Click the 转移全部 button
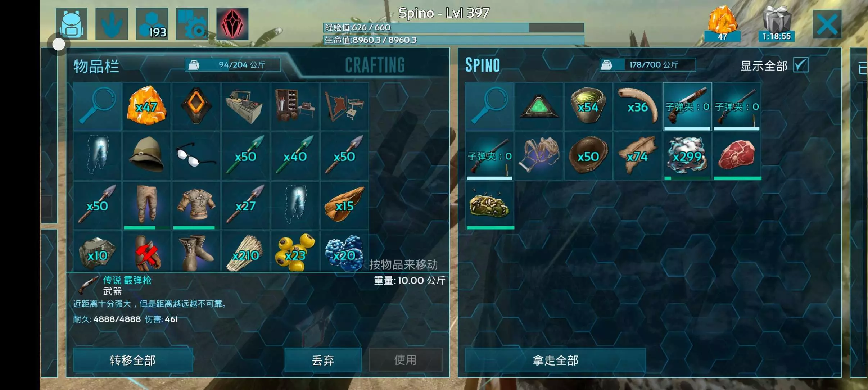The width and height of the screenshot is (868, 390). [133, 360]
